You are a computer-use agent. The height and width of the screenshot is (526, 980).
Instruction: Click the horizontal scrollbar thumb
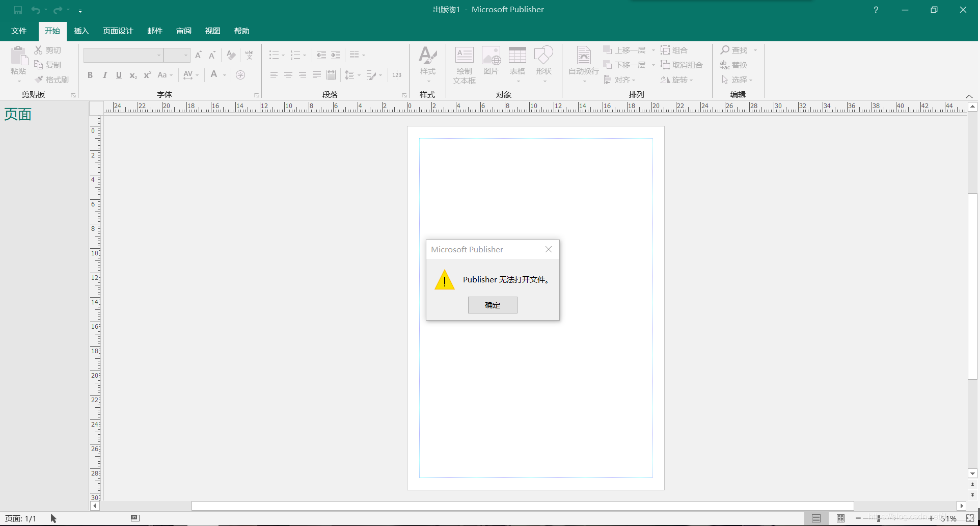tap(523, 506)
